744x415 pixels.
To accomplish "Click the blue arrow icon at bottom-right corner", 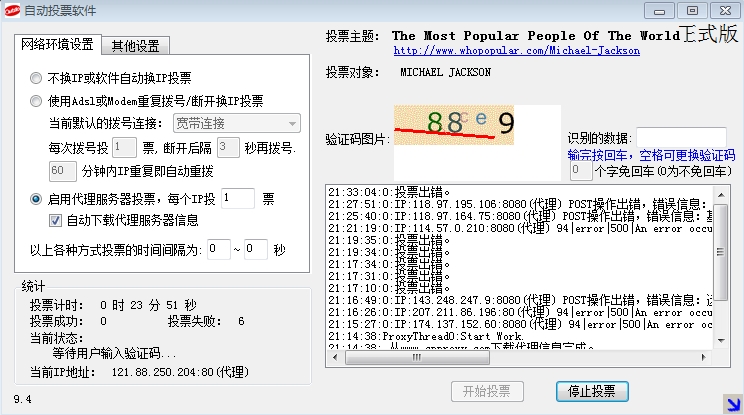I will (733, 404).
